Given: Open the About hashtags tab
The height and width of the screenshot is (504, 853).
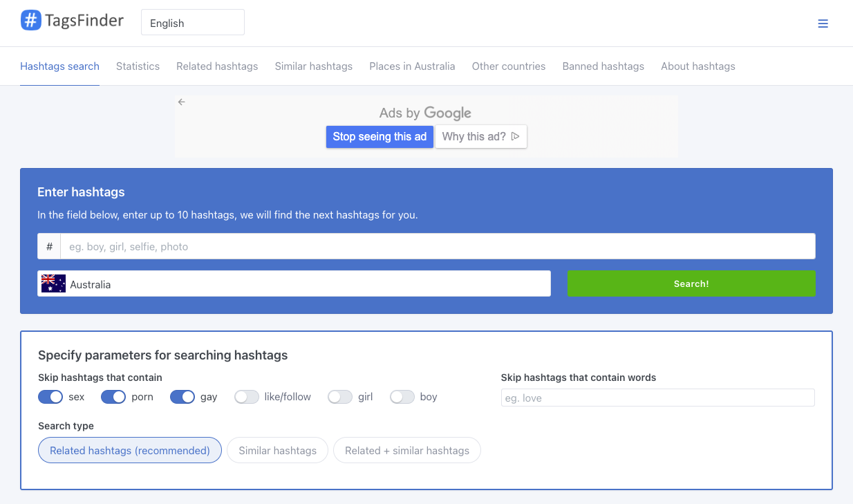Looking at the screenshot, I should point(698,66).
